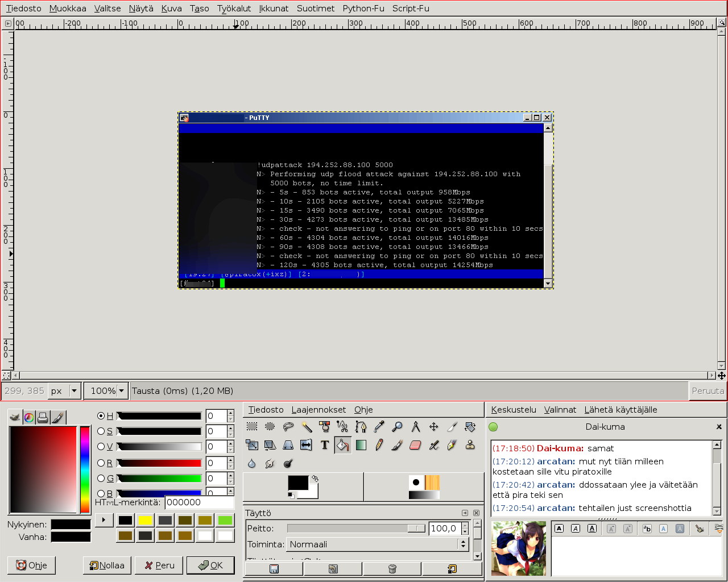Expand the 100% zoom level dropdown
This screenshot has height=582, width=728.
(x=121, y=391)
